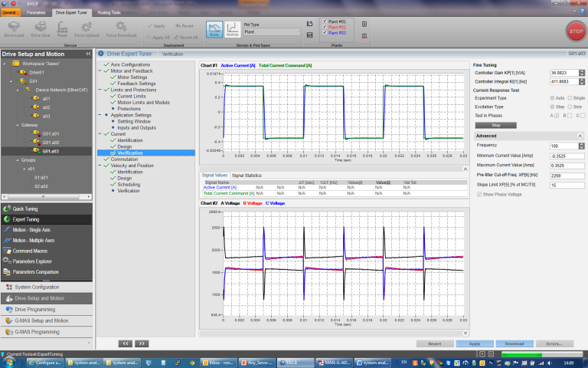
Task: Open the Plot Type dropdown
Action: [271, 33]
